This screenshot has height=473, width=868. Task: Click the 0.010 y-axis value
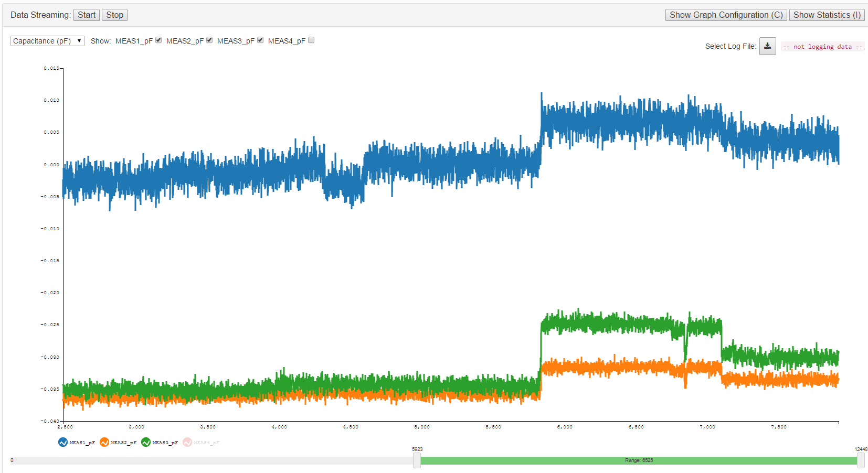point(51,100)
